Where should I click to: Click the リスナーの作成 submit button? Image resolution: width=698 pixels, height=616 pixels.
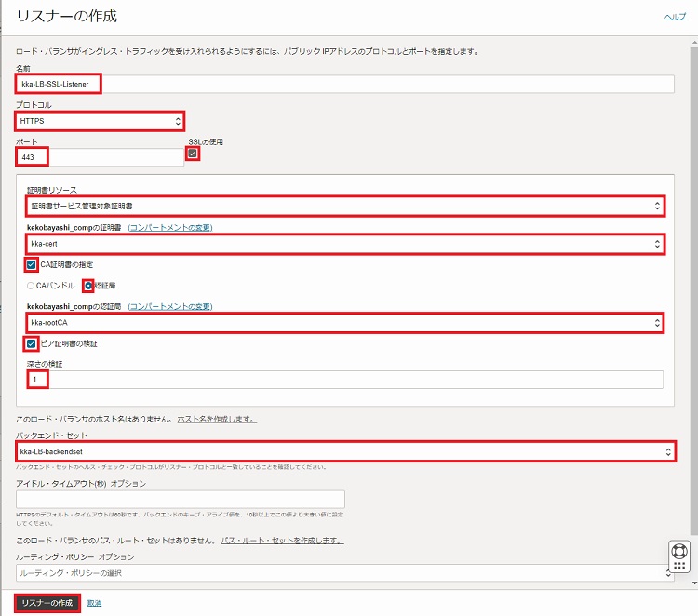pos(47,603)
